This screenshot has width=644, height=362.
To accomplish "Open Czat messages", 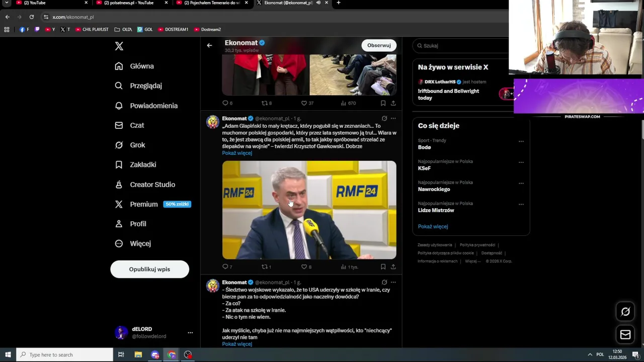I will tap(129, 125).
